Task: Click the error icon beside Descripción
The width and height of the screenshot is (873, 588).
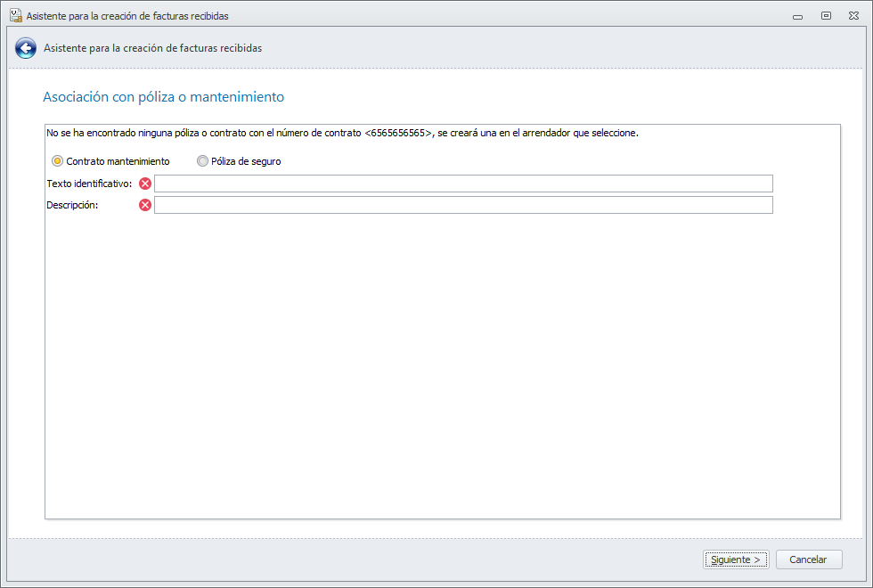Action: (x=145, y=205)
